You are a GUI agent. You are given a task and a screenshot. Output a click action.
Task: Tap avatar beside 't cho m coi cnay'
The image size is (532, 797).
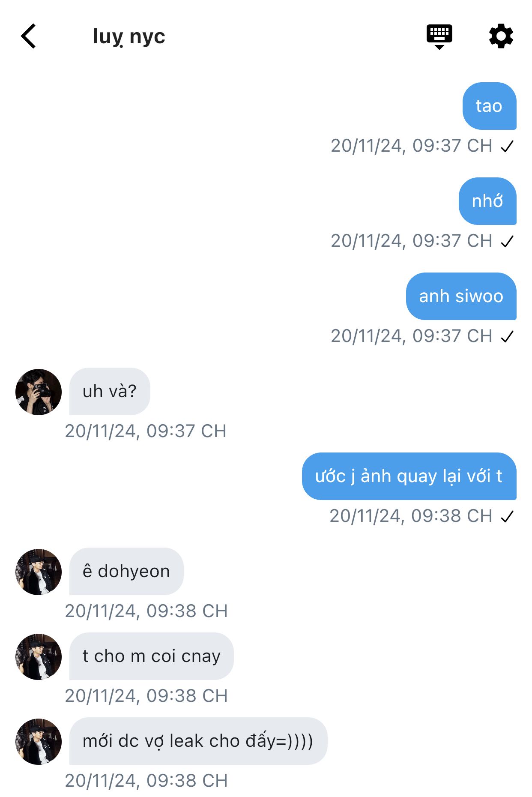click(x=39, y=656)
